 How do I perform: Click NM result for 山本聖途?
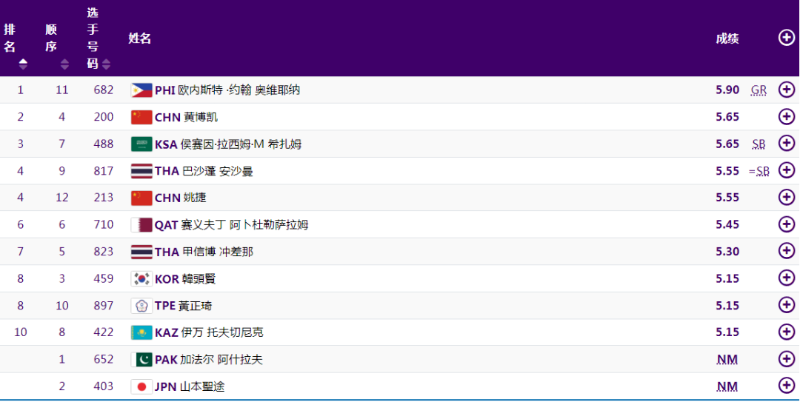[x=727, y=386]
